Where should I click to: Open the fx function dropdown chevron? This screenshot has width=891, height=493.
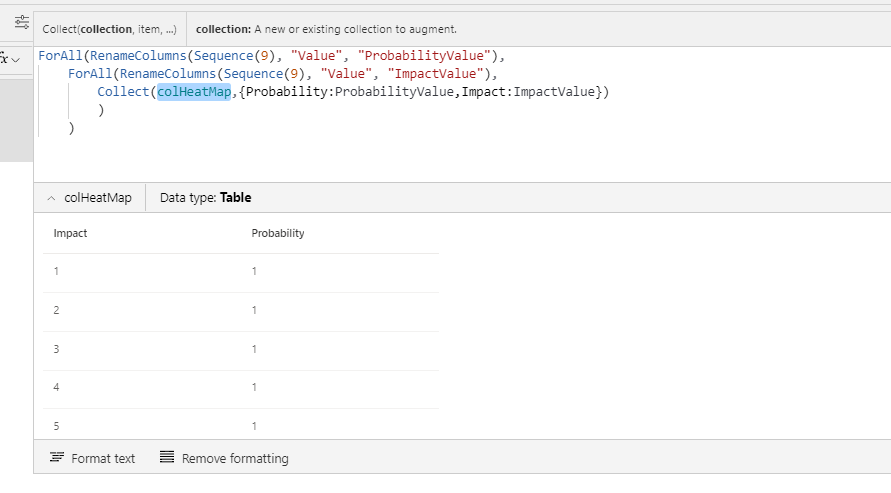coord(16,61)
